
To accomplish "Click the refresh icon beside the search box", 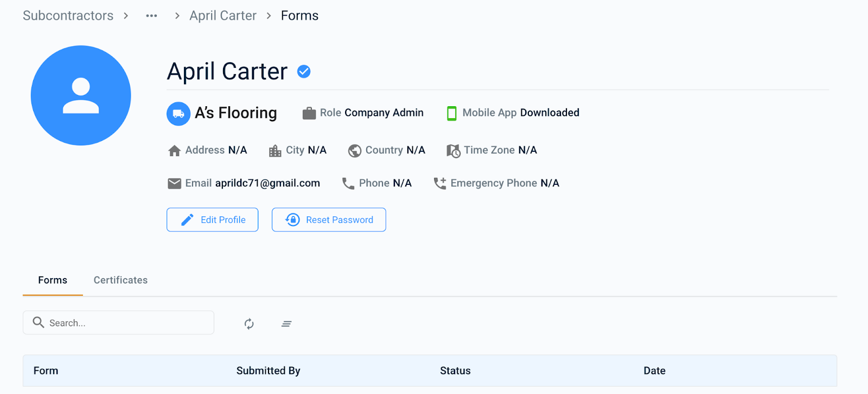I will click(x=249, y=324).
